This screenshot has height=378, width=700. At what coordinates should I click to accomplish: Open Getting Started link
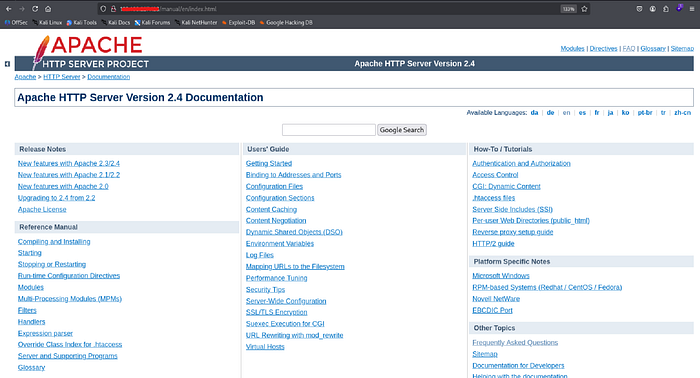(x=269, y=163)
